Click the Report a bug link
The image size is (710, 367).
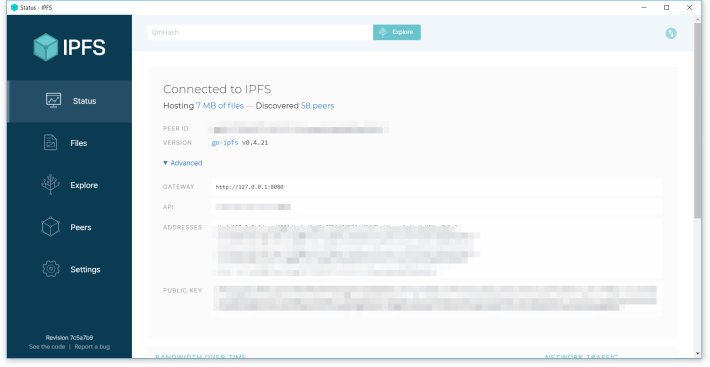point(92,347)
